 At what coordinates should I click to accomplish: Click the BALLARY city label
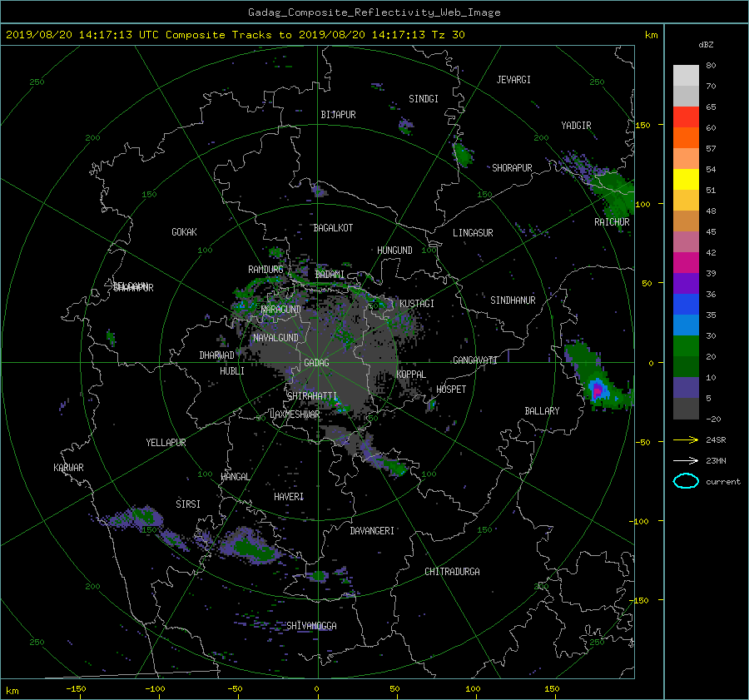(542, 411)
